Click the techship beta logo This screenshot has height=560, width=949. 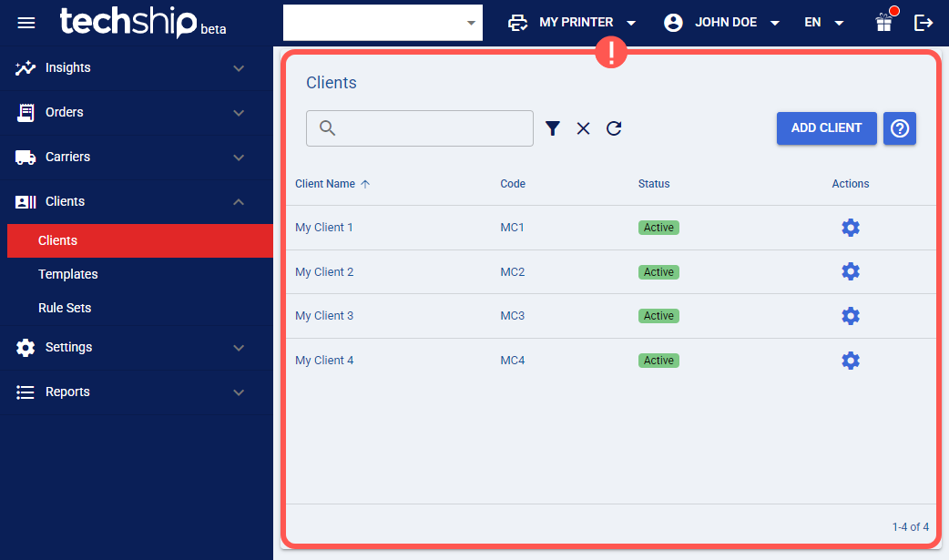click(143, 23)
